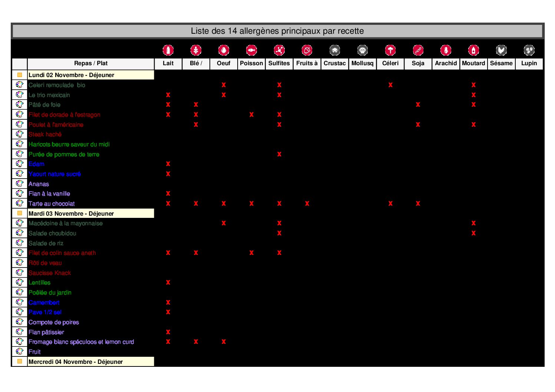Select the Sésame column header
The width and height of the screenshot is (555, 392).
coord(501,63)
